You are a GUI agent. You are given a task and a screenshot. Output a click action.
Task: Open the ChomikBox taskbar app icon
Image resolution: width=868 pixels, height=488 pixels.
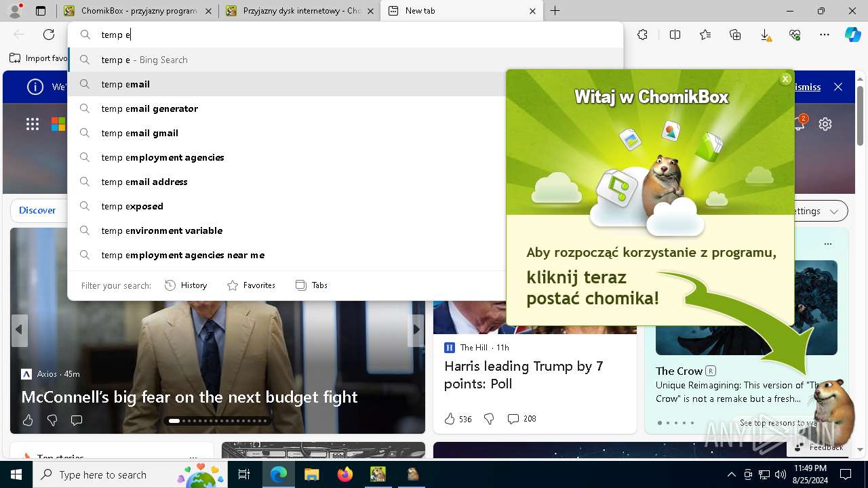click(378, 475)
